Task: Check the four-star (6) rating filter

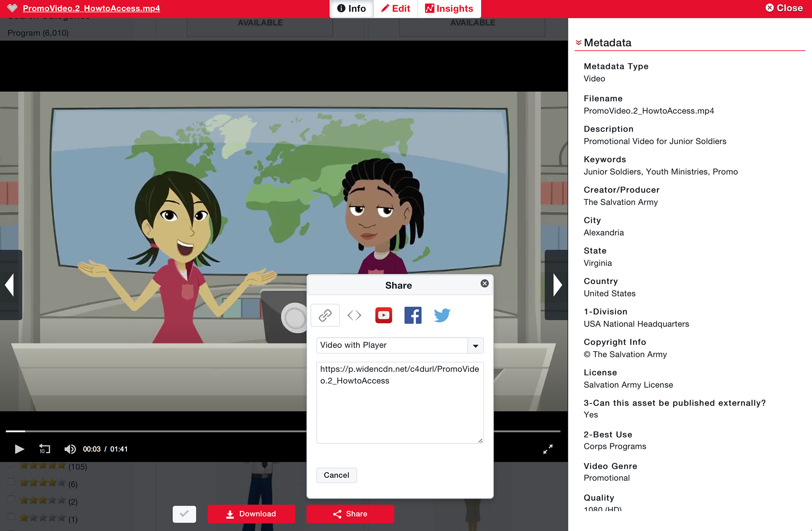Action: 11,482
